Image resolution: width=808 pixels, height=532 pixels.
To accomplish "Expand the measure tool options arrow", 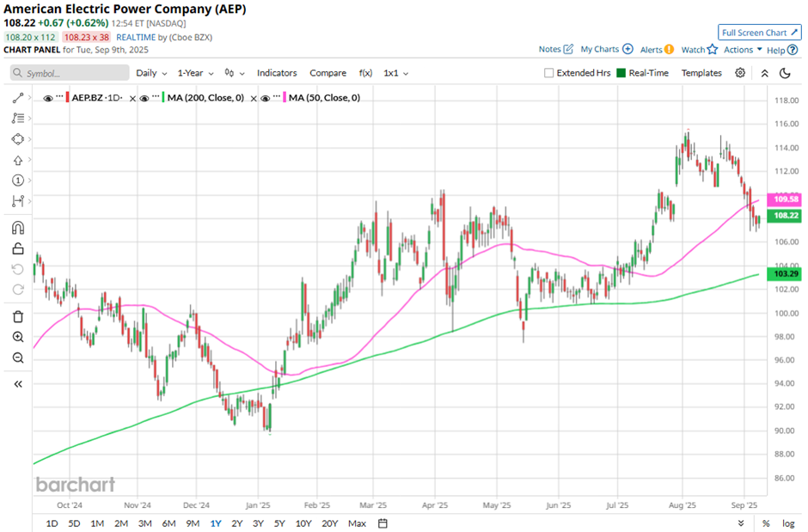I will click(30, 201).
